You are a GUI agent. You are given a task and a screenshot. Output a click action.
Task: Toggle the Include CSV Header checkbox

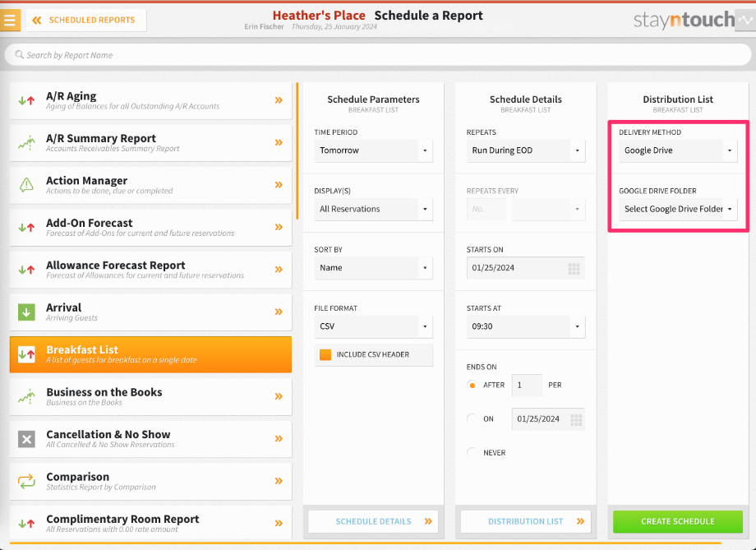point(325,354)
